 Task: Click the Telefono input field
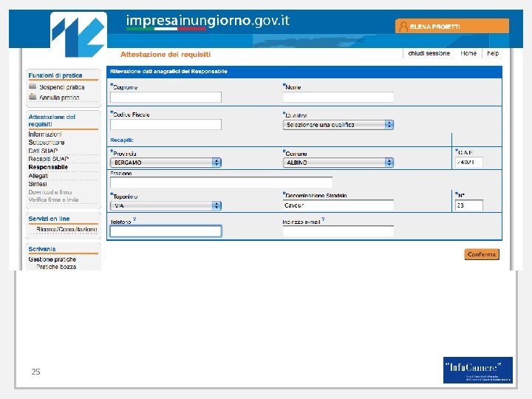tap(166, 231)
